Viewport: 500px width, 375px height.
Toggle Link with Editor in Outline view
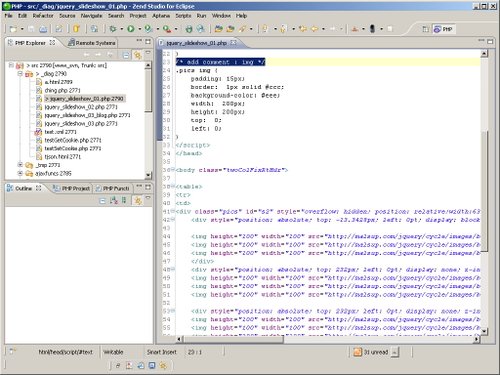[x=137, y=200]
